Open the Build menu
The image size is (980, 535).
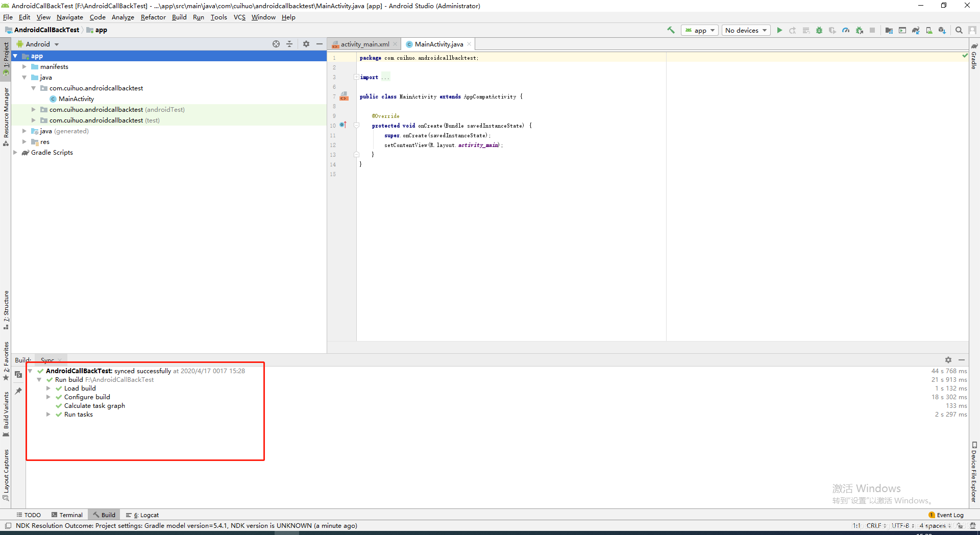(x=179, y=17)
